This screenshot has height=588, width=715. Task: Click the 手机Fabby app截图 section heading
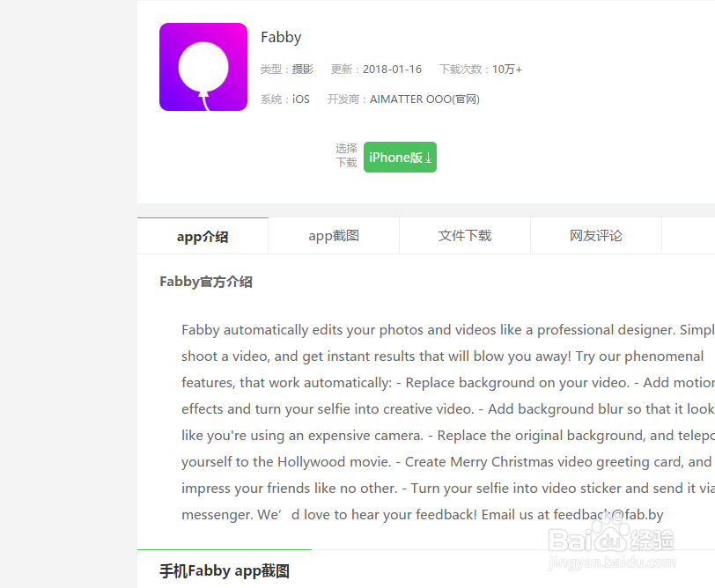[225, 570]
